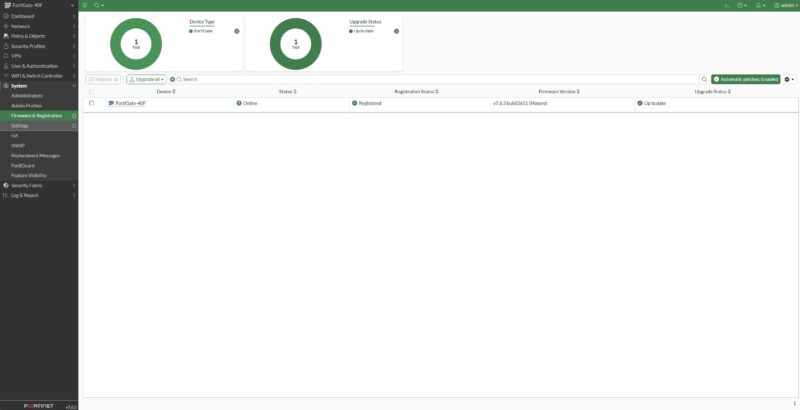Click the add filter plus icon in search bar
Screen dimensions: 800x410
(x=172, y=80)
